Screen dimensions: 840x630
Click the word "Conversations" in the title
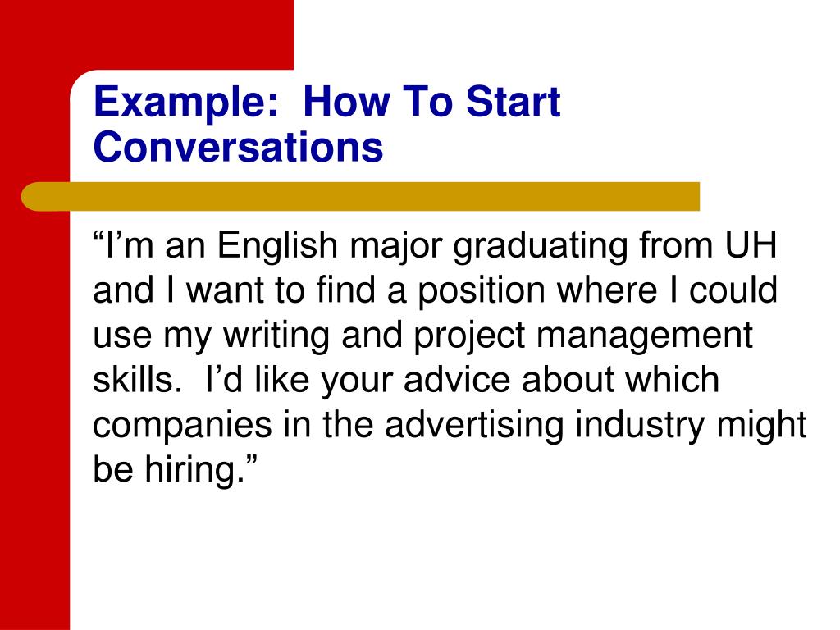238,148
